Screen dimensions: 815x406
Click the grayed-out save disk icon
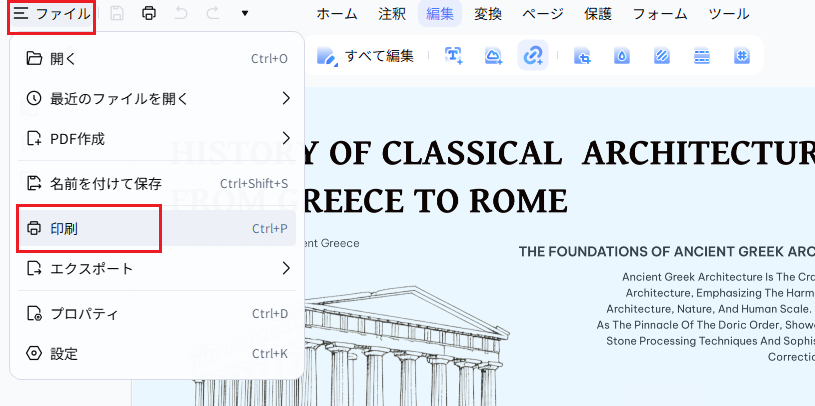point(117,14)
